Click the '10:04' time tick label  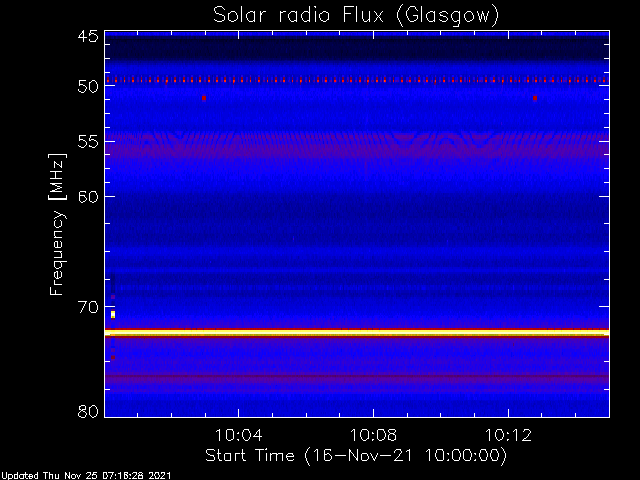(238, 435)
